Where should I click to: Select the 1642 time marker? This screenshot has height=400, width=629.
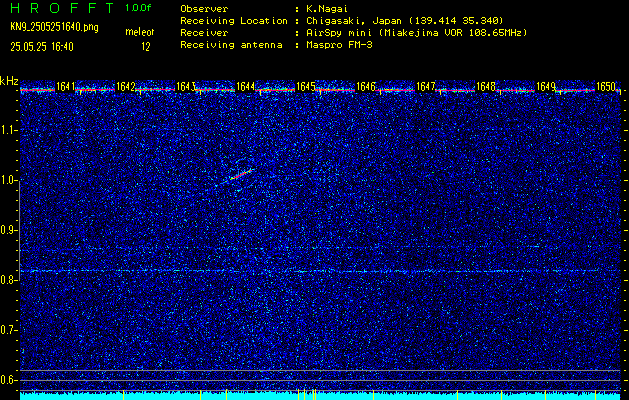click(x=126, y=86)
